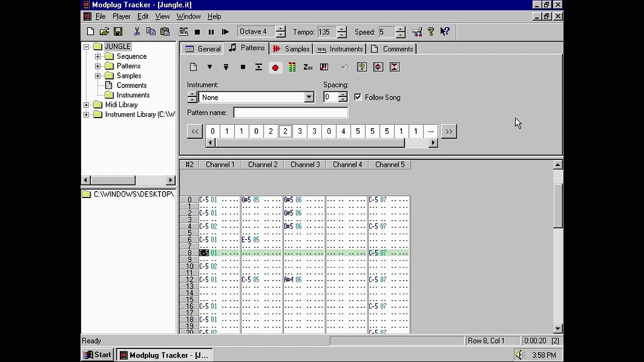Shrink pattern with hourglass-shaped icon
Image resolution: width=644 pixels, height=362 pixels.
coord(394,67)
